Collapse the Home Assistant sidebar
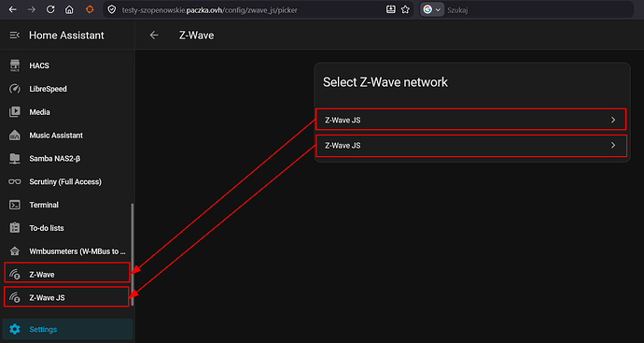644x343 pixels. [x=14, y=36]
